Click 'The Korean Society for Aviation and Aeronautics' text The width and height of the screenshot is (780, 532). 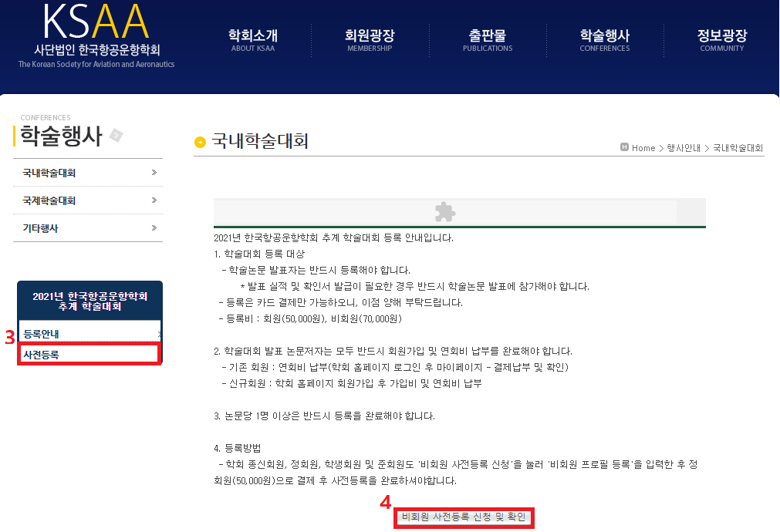click(x=96, y=64)
